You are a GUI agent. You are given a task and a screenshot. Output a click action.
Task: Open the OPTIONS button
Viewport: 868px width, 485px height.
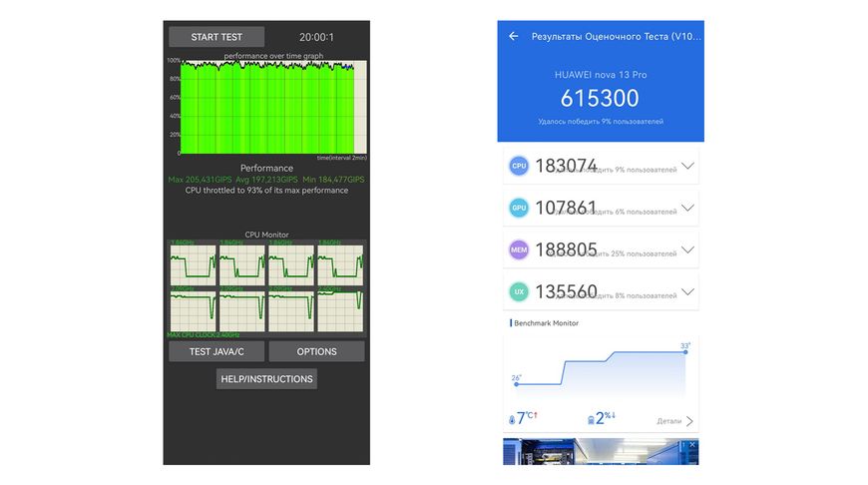tap(316, 351)
